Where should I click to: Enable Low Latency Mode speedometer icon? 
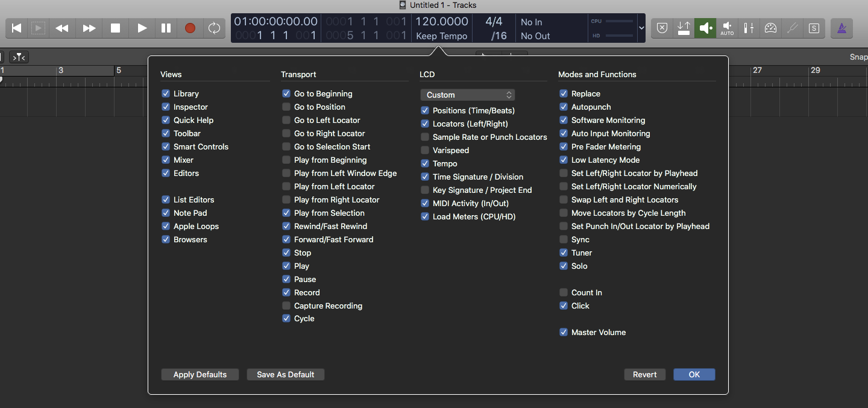[770, 28]
